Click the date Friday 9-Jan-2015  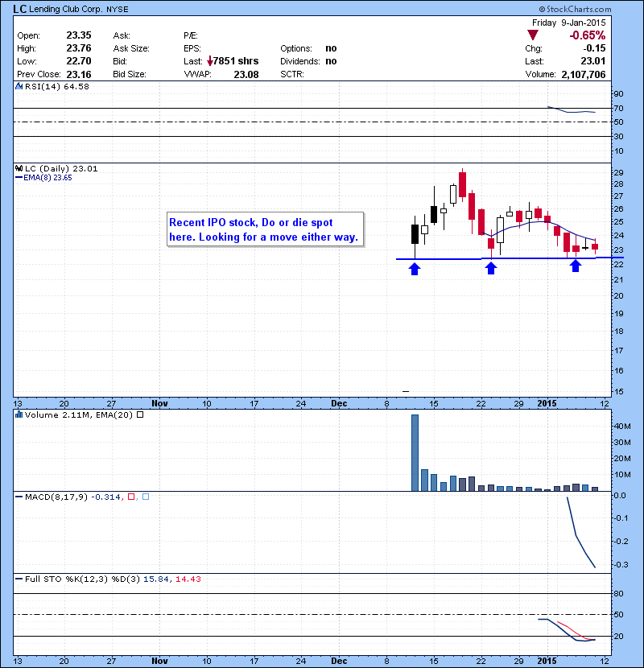point(568,23)
